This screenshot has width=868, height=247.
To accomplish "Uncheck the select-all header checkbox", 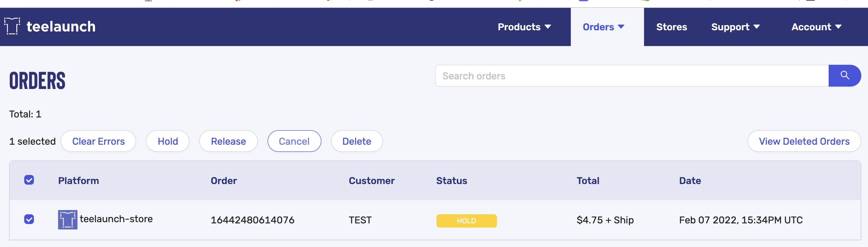I will coord(29,180).
